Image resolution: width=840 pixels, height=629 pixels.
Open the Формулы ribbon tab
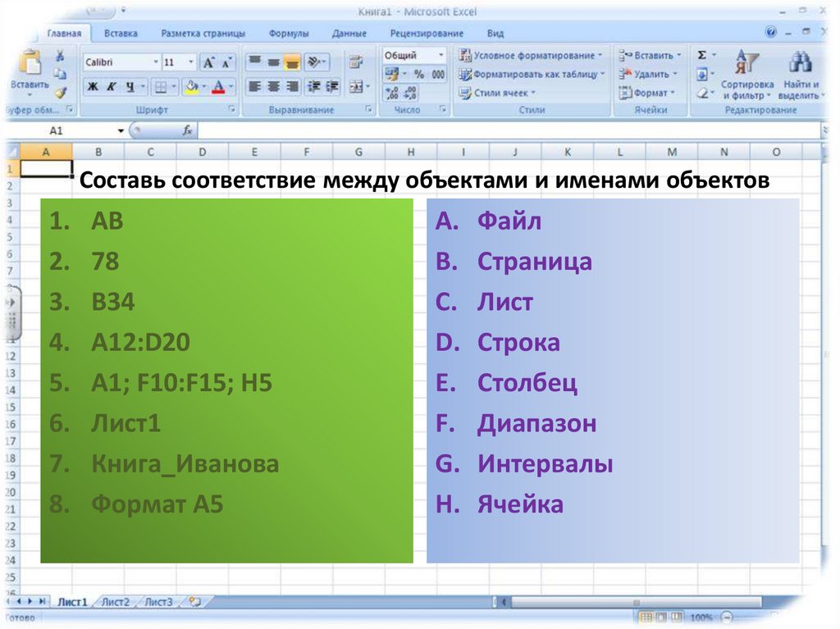(289, 34)
